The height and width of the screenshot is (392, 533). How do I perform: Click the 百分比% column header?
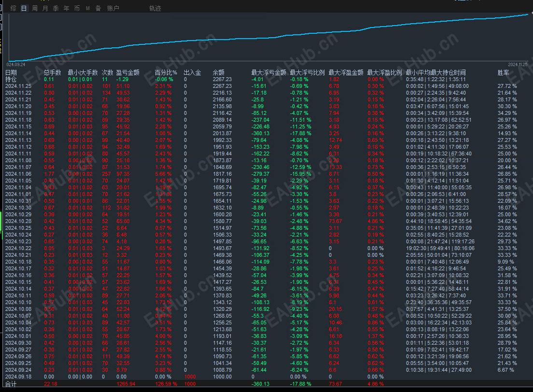(x=166, y=72)
